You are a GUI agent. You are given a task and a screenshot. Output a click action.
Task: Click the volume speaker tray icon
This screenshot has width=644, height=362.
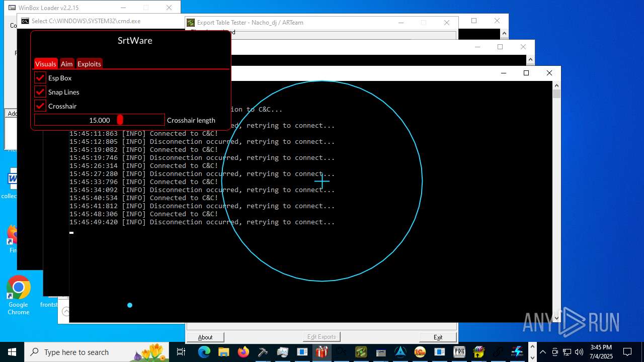pyautogui.click(x=579, y=352)
